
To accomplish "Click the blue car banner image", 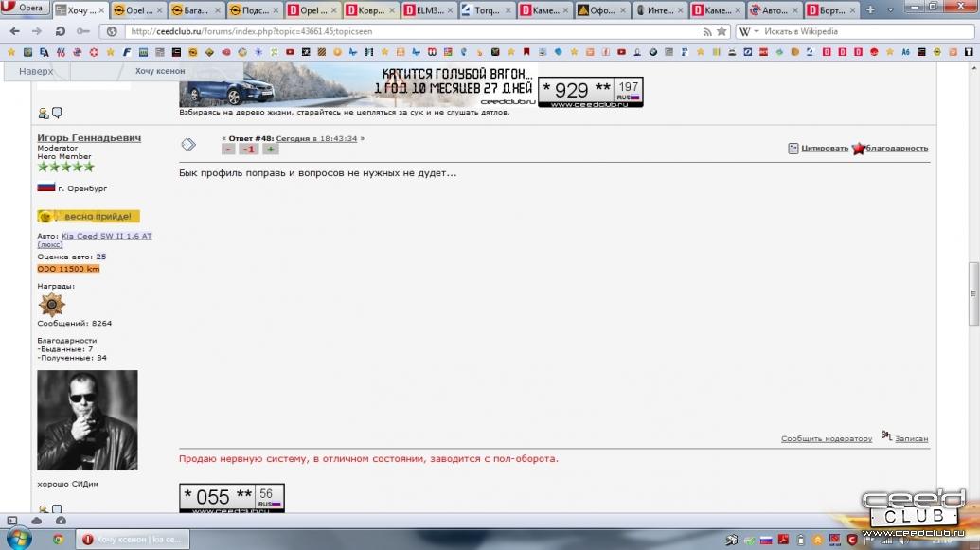I will pyautogui.click(x=358, y=85).
